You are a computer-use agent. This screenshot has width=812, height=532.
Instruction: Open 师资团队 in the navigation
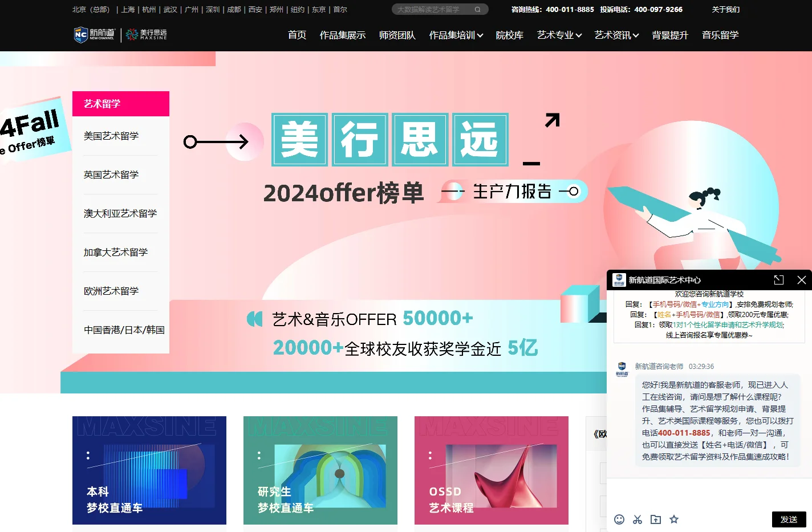[x=397, y=35]
